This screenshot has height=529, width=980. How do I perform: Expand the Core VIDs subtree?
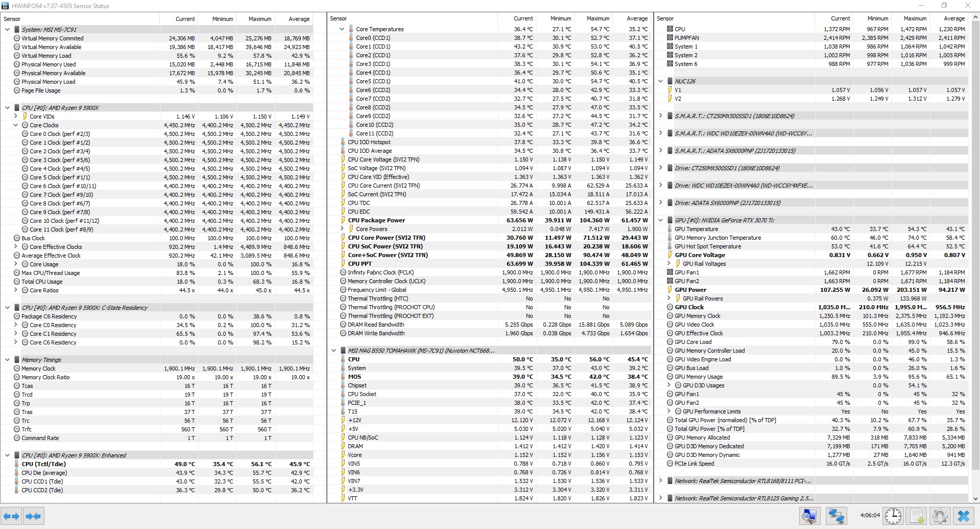pyautogui.click(x=15, y=117)
